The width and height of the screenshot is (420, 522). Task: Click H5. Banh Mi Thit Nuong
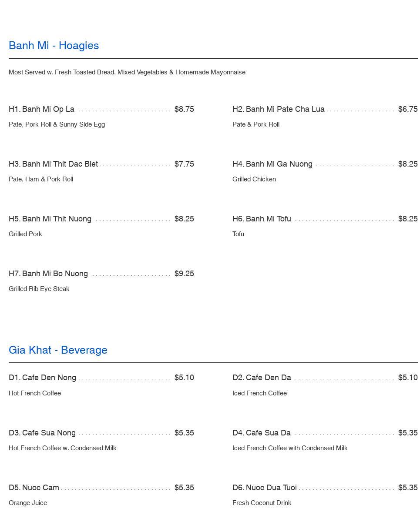click(50, 219)
